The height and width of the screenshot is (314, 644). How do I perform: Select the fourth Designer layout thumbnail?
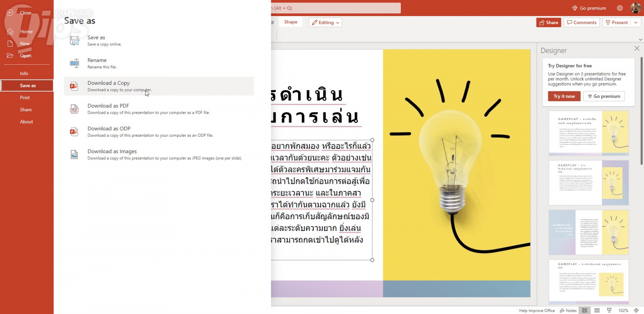point(588,282)
